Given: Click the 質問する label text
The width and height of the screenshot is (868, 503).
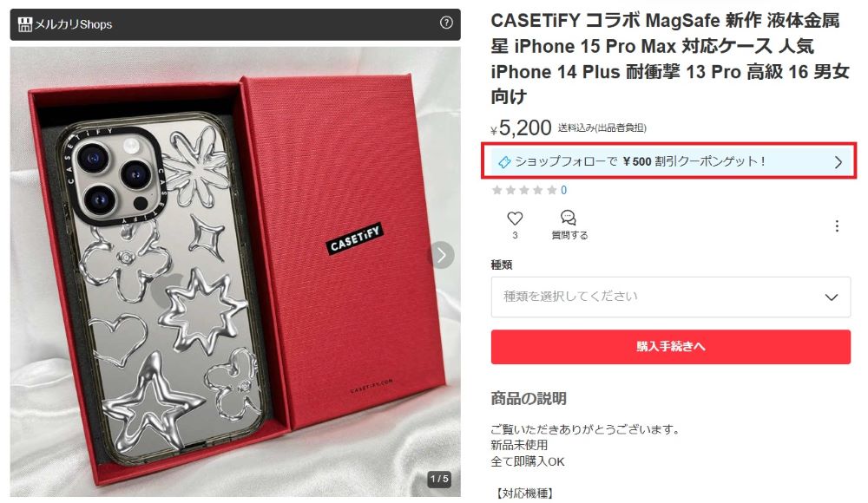Looking at the screenshot, I should pos(569,235).
